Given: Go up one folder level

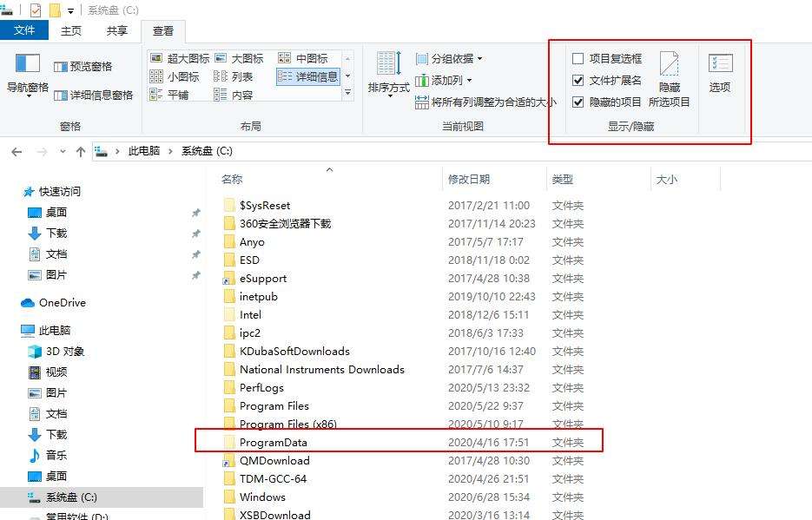Looking at the screenshot, I should [80, 152].
